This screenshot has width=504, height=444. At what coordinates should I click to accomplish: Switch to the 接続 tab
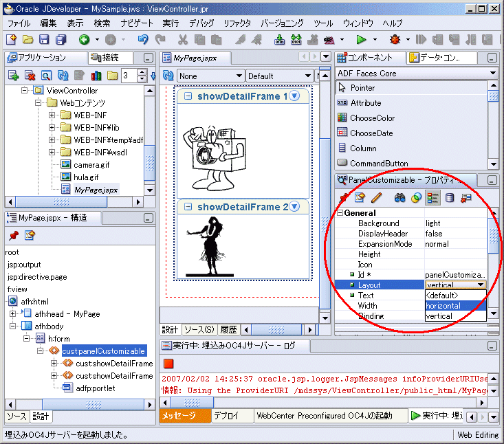[x=110, y=58]
